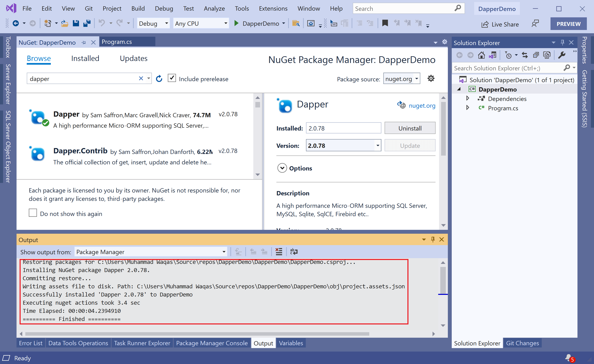Open the nuget.org link for Dapper
Image resolution: width=594 pixels, height=364 pixels.
pyautogui.click(x=422, y=105)
